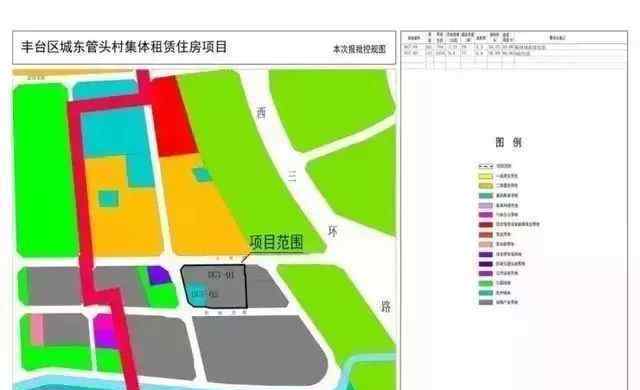The width and height of the screenshot is (640, 390).
Task: Click the pink parcel in lower-left block
Action: click(37, 330)
